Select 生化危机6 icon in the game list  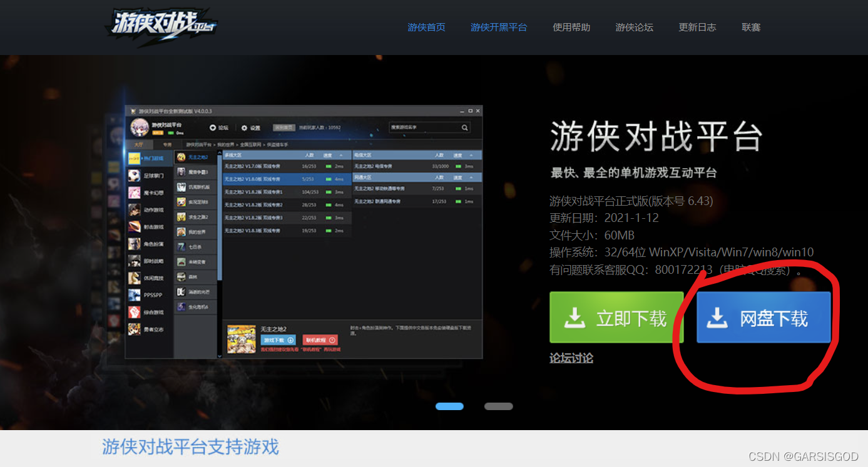click(181, 307)
